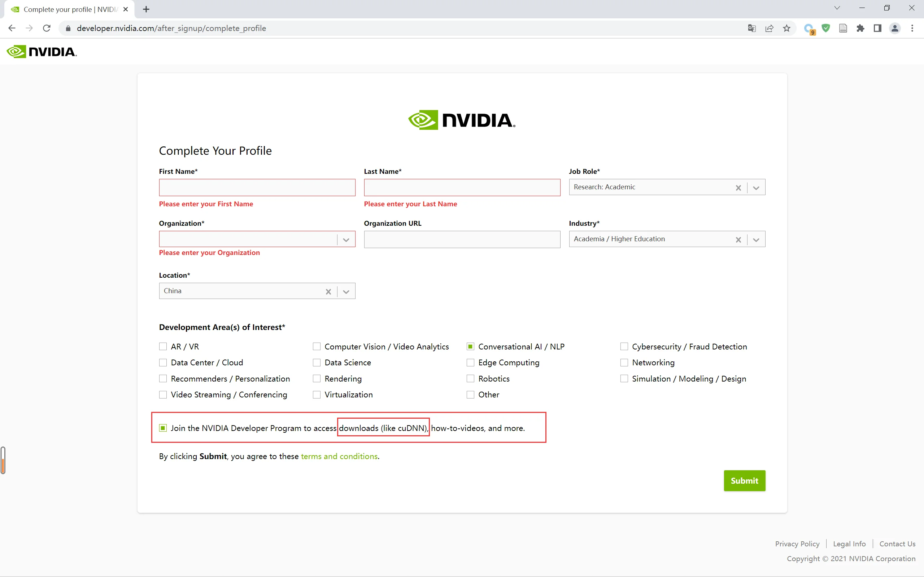924x577 pixels.
Task: Expand the Industry dropdown arrow
Action: click(x=756, y=240)
